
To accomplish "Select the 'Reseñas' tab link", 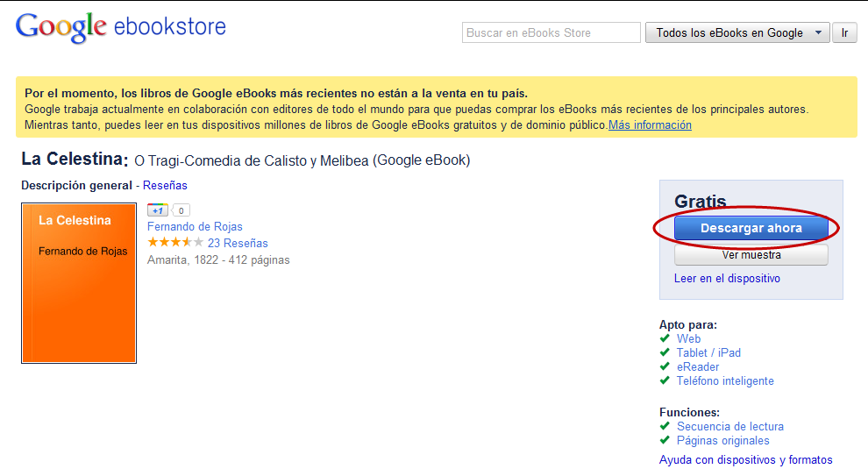I will (165, 186).
